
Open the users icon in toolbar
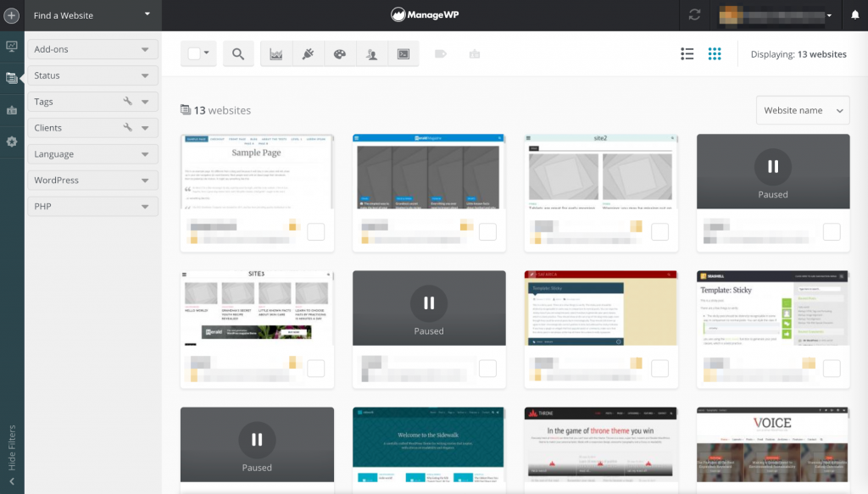(371, 53)
